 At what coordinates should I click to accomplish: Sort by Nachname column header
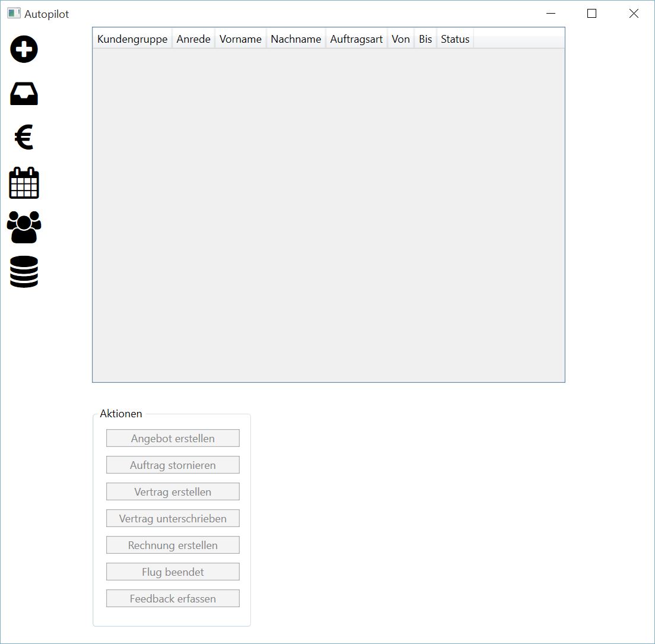295,39
